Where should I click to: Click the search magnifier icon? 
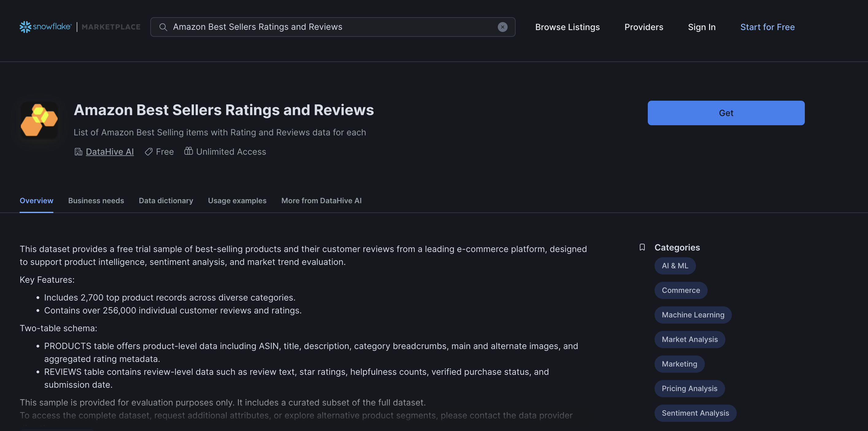point(163,27)
